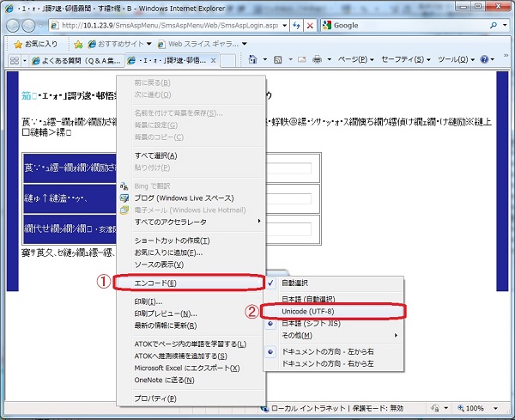Click the Refresh arrows icon beside address bar
This screenshot has height=420, width=515.
pyautogui.click(x=297, y=25)
